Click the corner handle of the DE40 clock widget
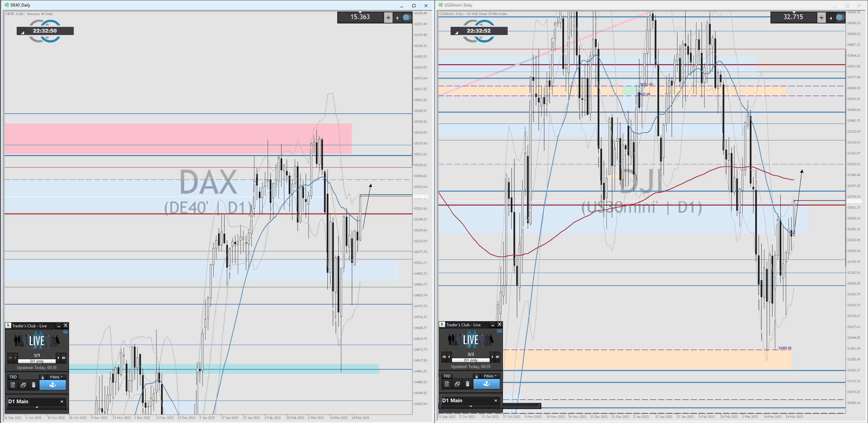 coord(22,32)
